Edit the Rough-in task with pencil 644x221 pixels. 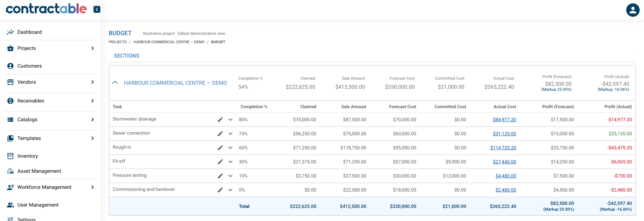click(x=220, y=148)
